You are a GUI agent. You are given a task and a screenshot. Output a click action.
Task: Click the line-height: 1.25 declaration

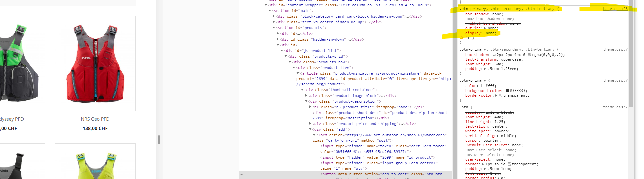(x=485, y=122)
